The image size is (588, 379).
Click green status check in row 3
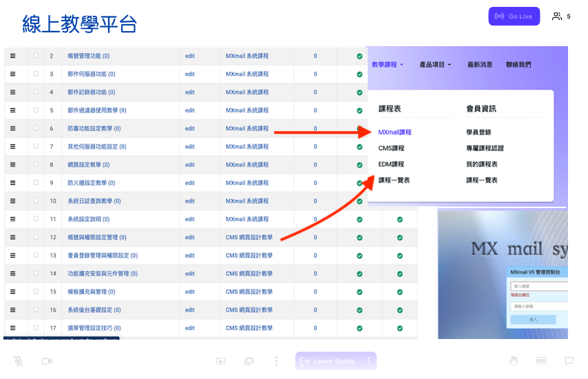[359, 74]
